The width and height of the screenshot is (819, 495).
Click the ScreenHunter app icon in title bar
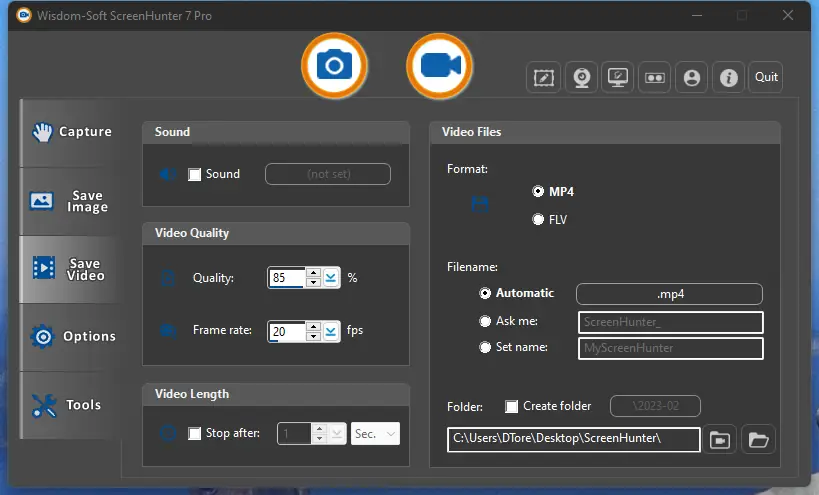24,15
